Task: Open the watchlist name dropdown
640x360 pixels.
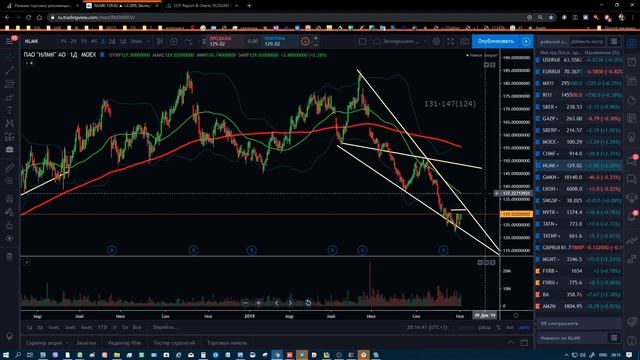Action: pos(553,42)
